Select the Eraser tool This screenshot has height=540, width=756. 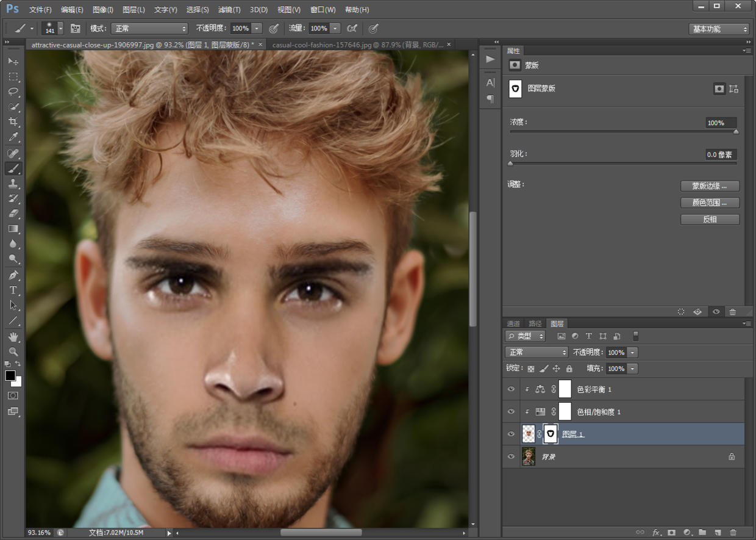tap(13, 214)
